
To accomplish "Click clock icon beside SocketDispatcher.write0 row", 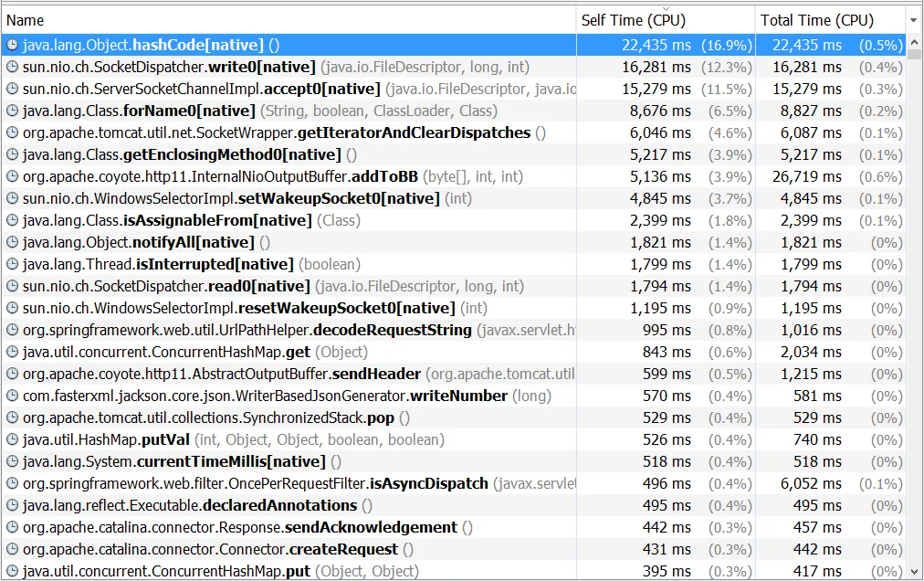I will [x=12, y=68].
